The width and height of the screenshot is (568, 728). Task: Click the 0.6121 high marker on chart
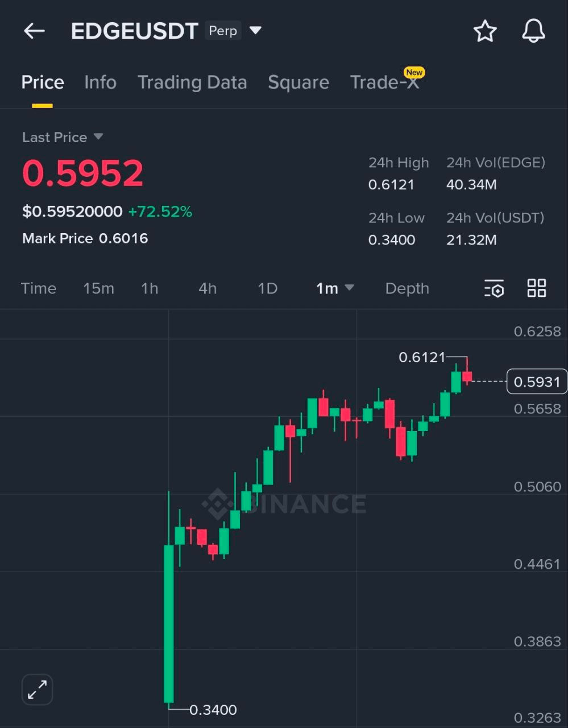tap(422, 357)
